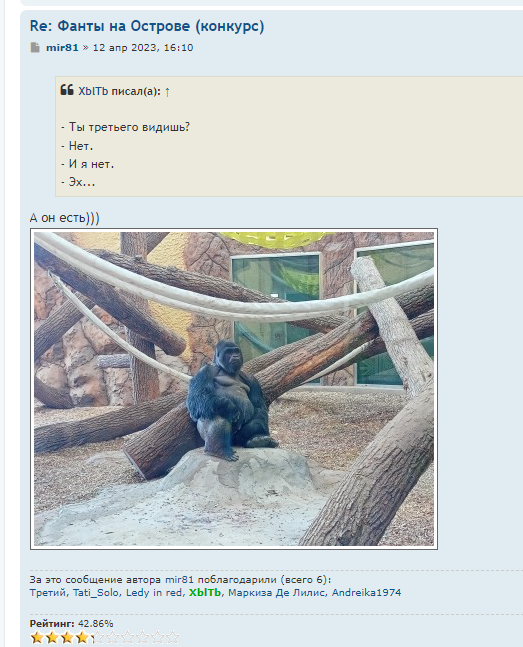Open green XblTb profile in thanks list

tap(205, 593)
